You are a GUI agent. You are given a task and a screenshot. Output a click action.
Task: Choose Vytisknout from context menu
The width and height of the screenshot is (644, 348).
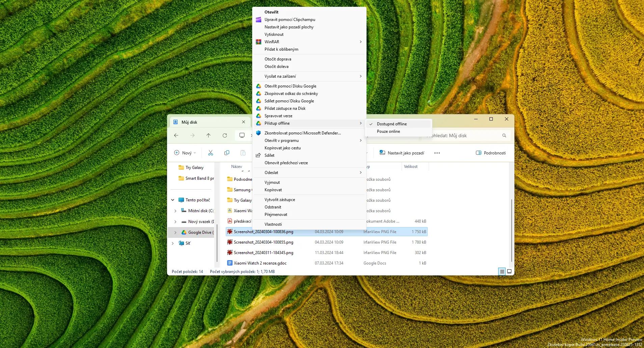310,34
